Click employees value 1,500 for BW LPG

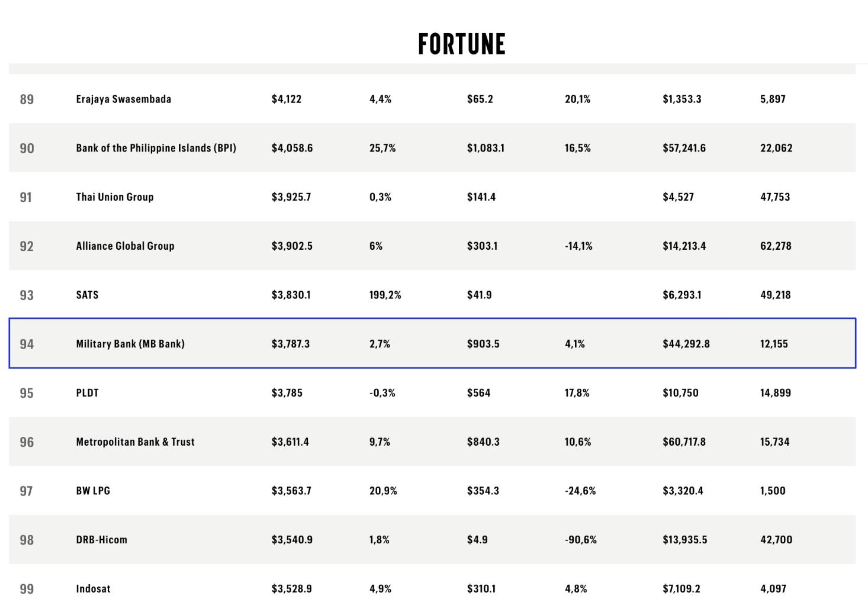(x=773, y=491)
